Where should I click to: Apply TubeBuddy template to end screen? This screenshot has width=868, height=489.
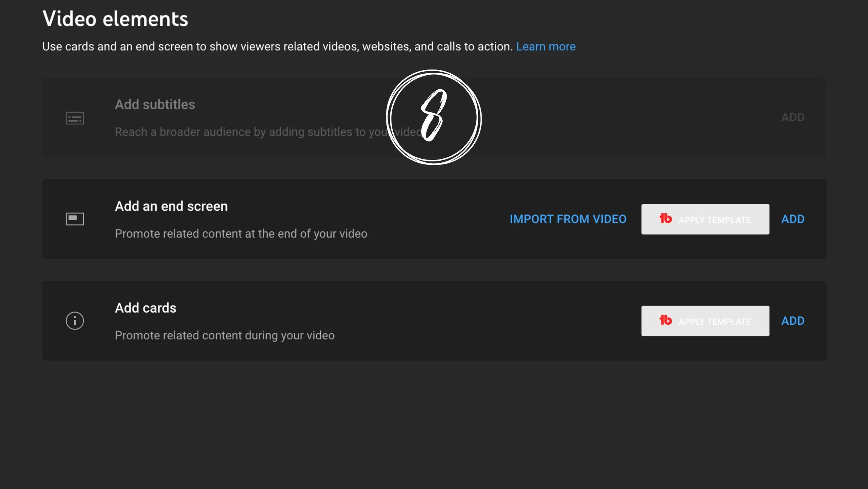705,219
